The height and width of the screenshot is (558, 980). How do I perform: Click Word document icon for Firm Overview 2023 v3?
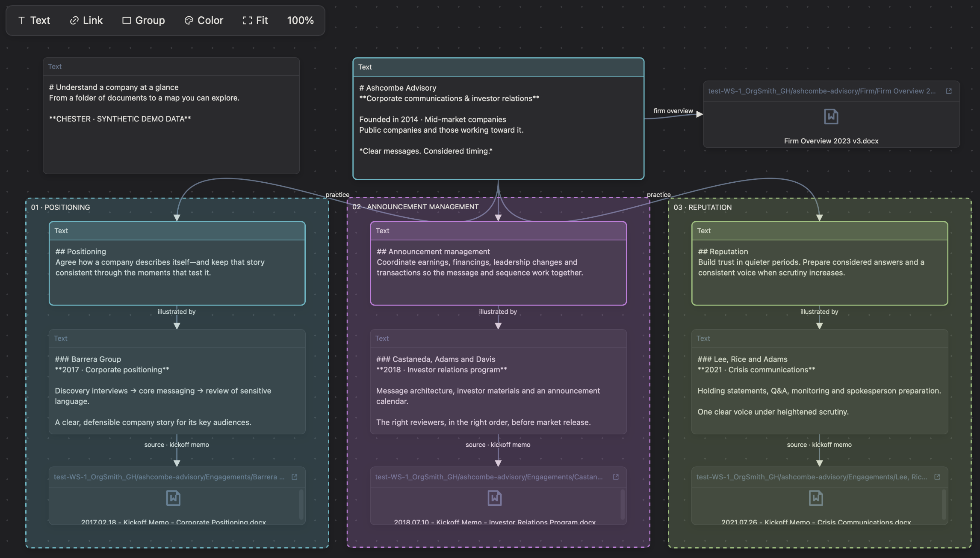coord(831,116)
